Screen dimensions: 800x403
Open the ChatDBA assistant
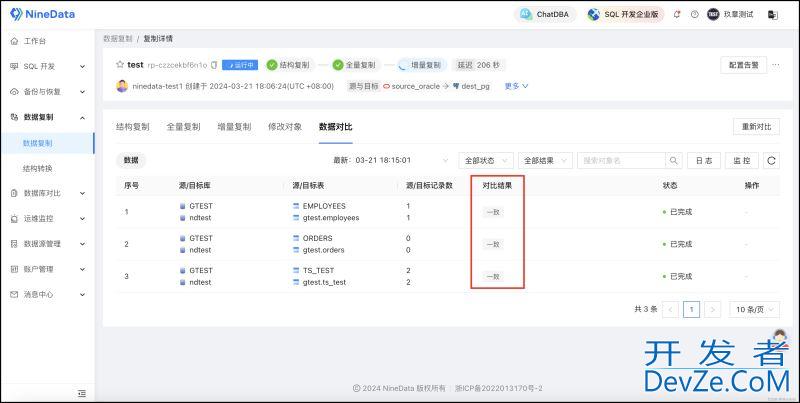click(x=544, y=14)
